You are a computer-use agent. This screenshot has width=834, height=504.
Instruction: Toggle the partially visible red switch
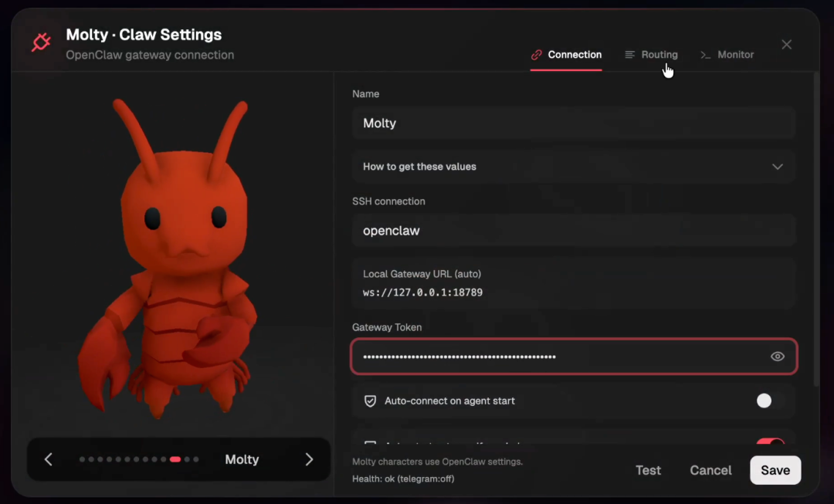click(769, 444)
